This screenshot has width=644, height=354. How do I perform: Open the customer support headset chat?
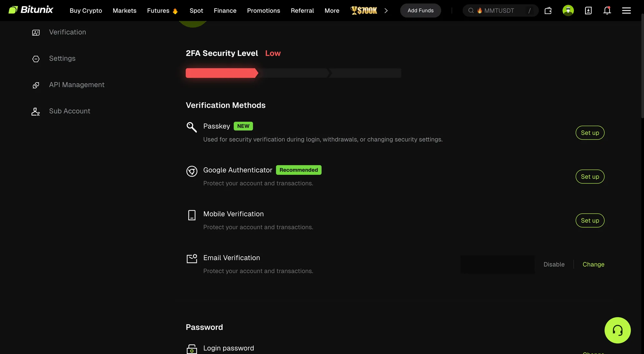617,330
